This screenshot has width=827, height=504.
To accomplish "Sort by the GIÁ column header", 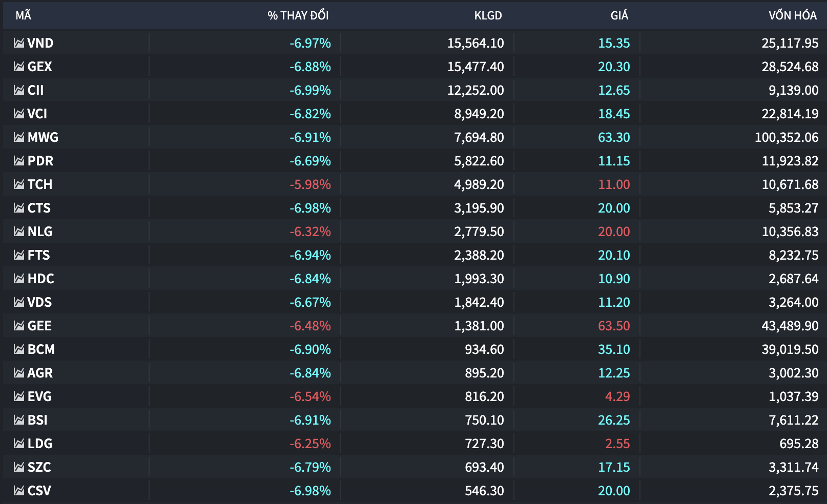I will click(x=619, y=15).
